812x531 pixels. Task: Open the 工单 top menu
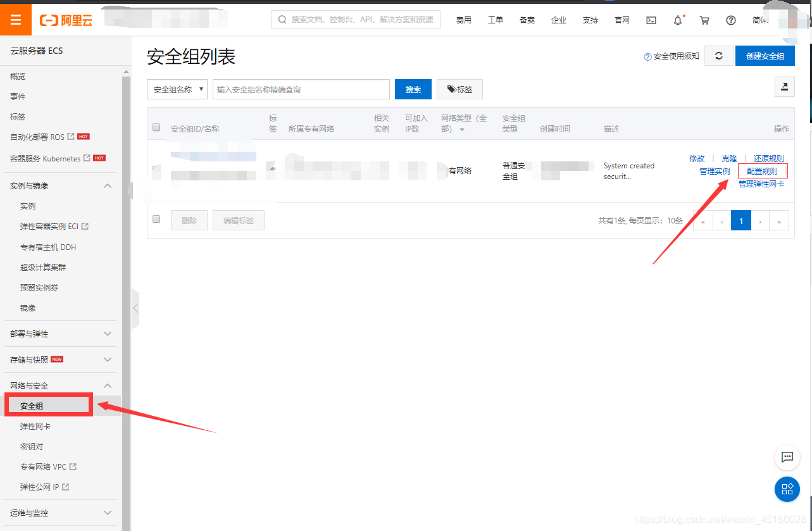[496, 20]
